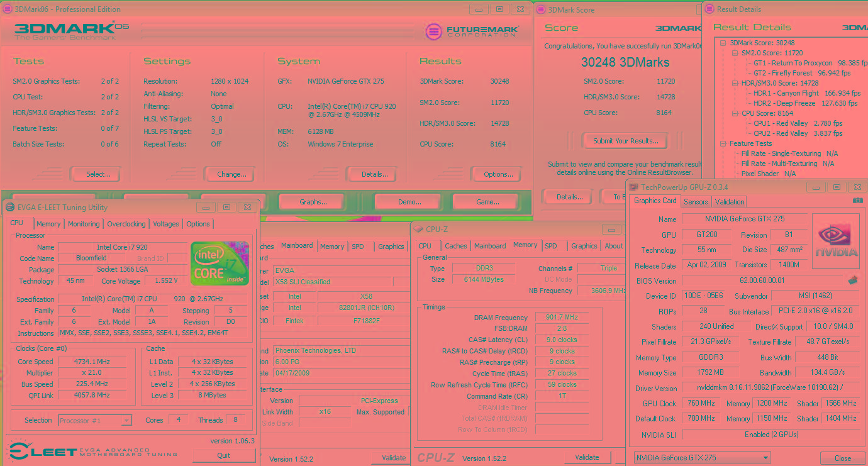Take a GPU-Z screenshot with camera icon
The height and width of the screenshot is (466, 868).
(857, 201)
